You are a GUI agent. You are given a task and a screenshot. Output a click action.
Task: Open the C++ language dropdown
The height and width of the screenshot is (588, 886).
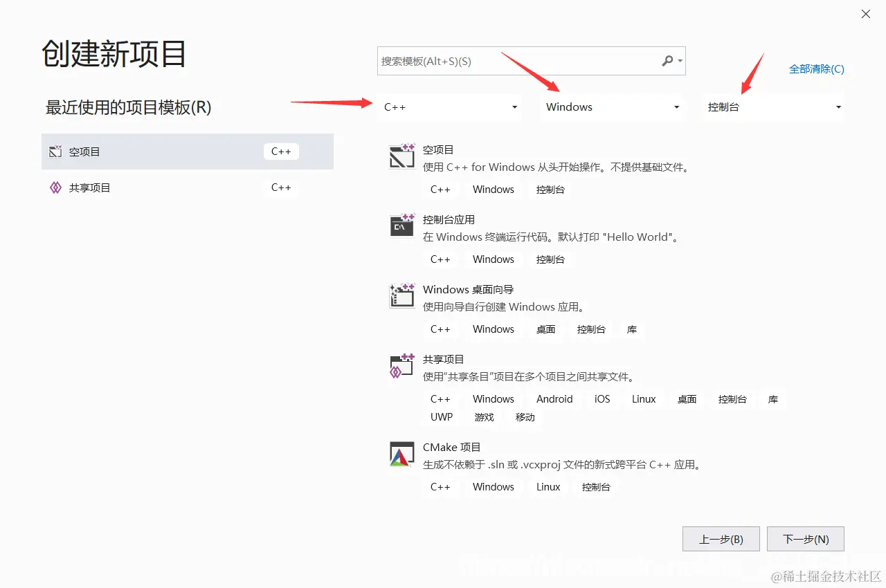click(x=449, y=107)
